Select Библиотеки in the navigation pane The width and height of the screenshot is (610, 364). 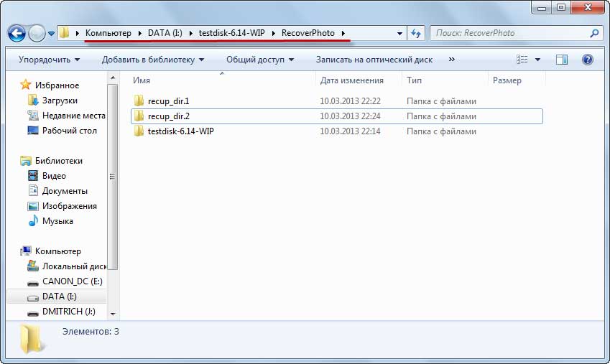tap(59, 161)
